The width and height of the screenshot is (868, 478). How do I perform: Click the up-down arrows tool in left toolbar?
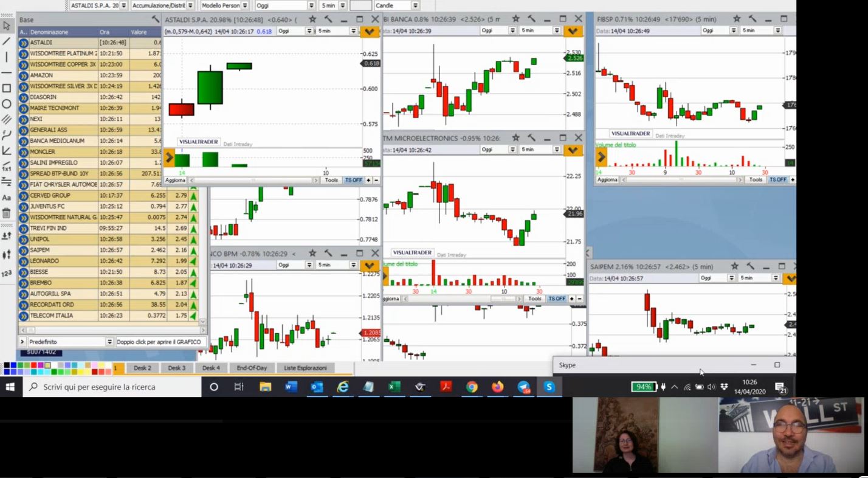7,235
